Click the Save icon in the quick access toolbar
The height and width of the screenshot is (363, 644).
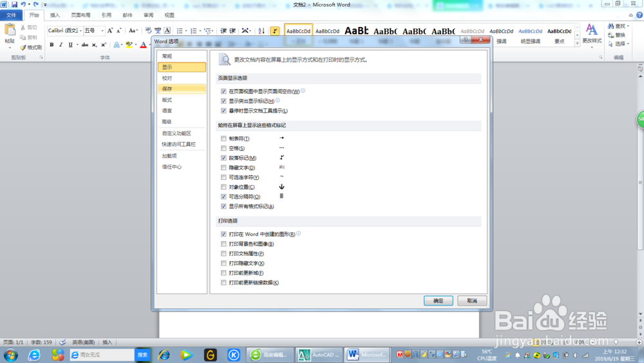coord(14,5)
